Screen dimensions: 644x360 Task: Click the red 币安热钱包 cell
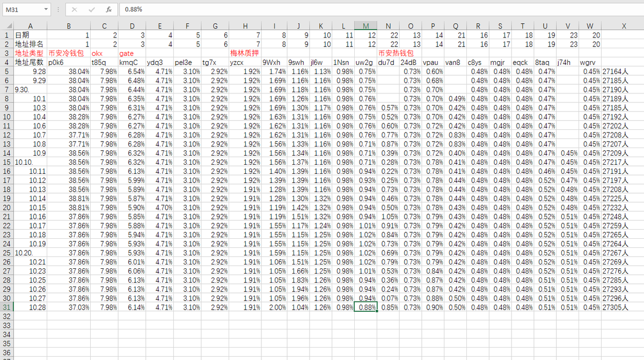(x=396, y=53)
